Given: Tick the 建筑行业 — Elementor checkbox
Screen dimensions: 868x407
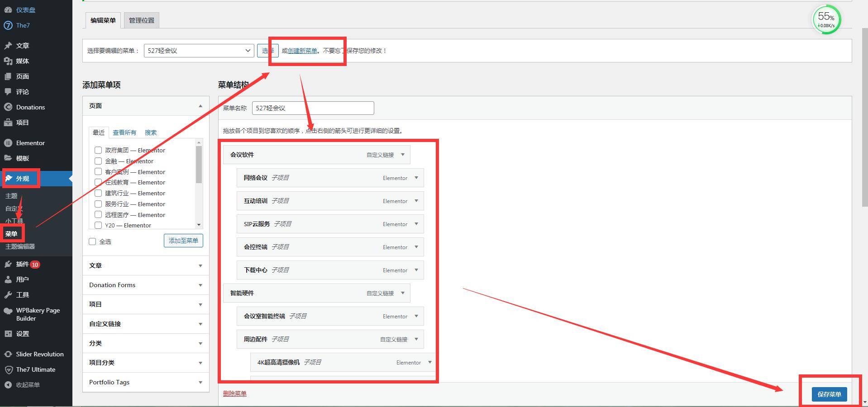Looking at the screenshot, I should click(x=98, y=193).
